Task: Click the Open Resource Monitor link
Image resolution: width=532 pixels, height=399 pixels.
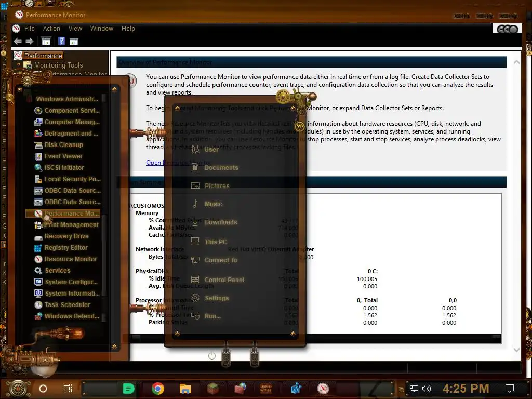Action: [x=178, y=163]
